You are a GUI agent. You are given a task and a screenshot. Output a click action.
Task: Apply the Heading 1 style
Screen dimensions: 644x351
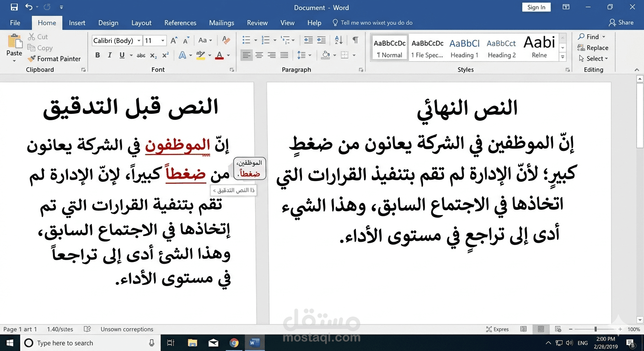point(464,48)
